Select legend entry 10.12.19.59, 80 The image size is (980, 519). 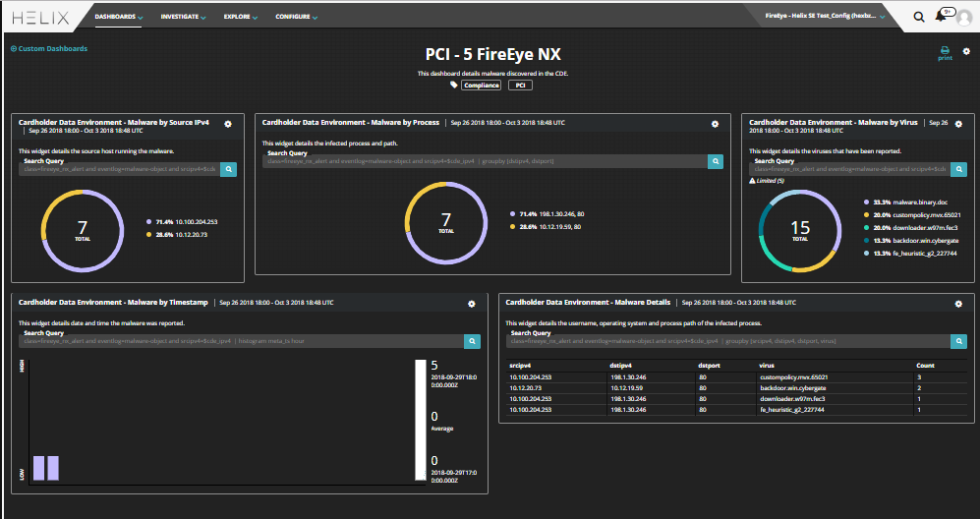545,226
